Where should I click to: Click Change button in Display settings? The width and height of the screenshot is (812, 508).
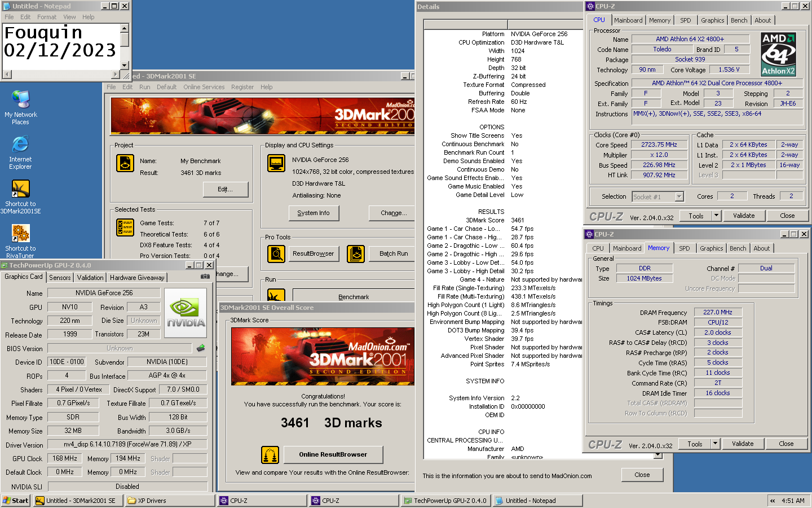click(x=393, y=213)
